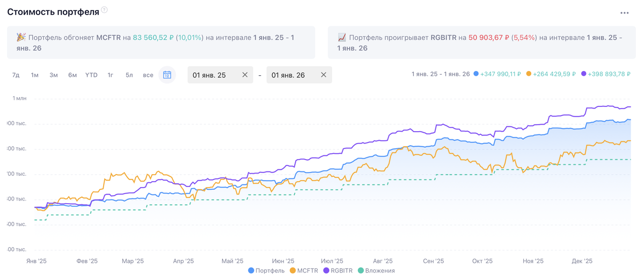Screen dimensions: 644x280
Task: Open the calendar date range picker
Action: pyautogui.click(x=167, y=75)
